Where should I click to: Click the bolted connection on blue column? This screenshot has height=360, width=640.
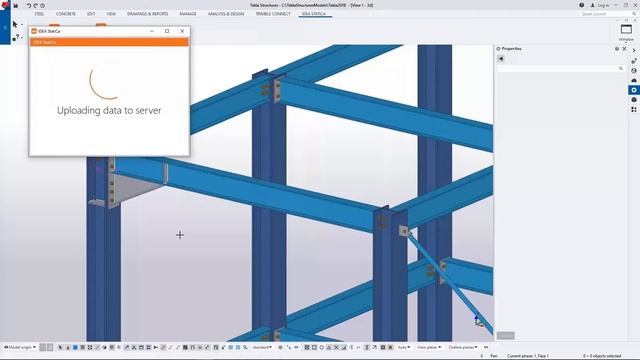[278, 91]
